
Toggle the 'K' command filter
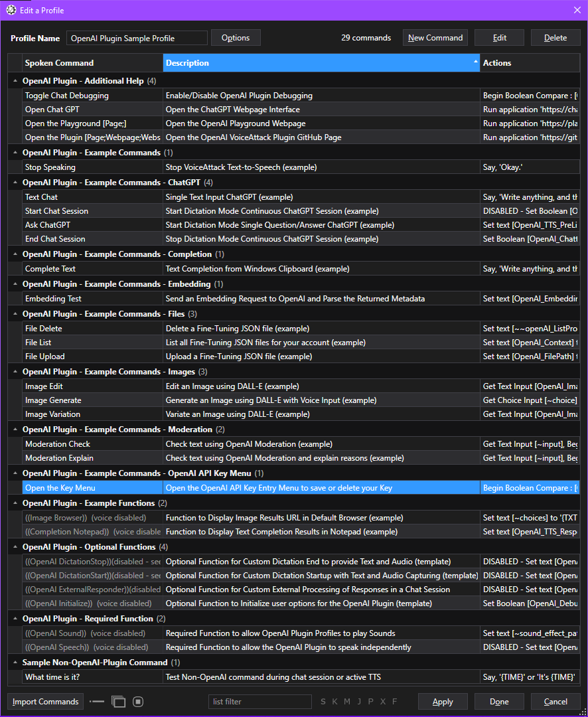[336, 702]
